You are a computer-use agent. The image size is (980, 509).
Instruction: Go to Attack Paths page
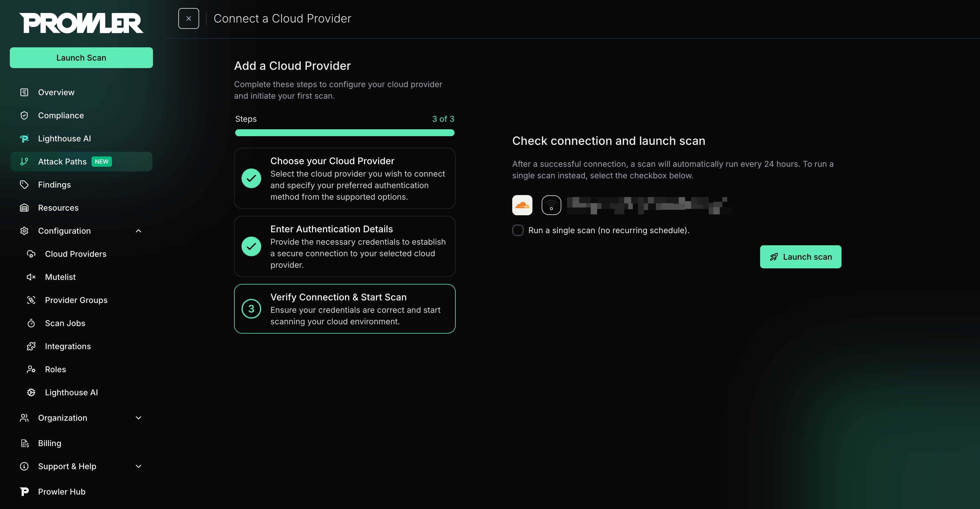point(62,162)
